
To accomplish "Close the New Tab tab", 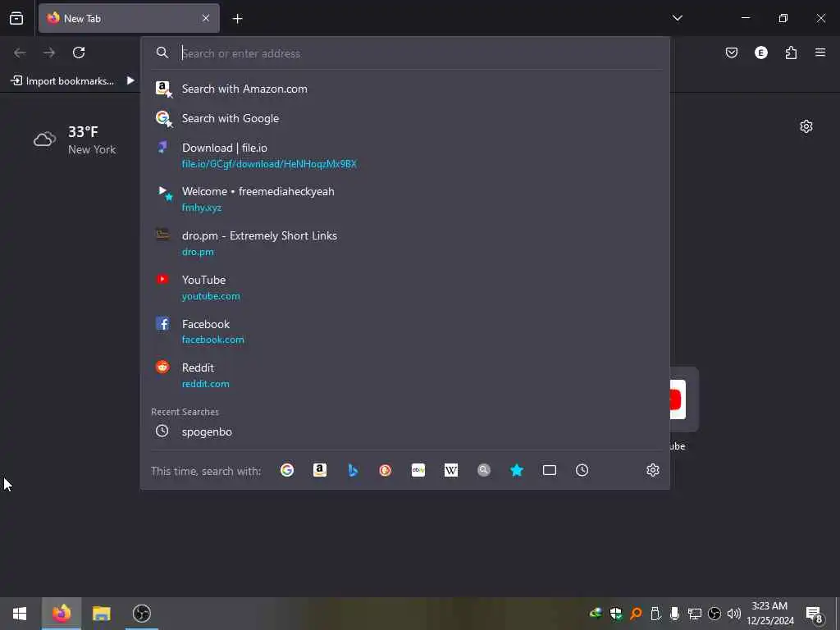I will 206,18.
